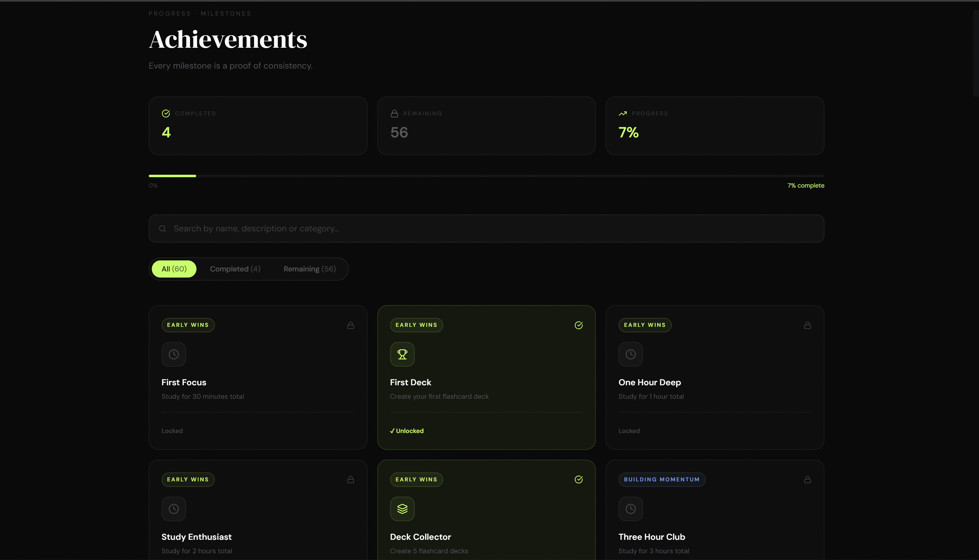Click the Study Enthusiast achievement title

click(x=196, y=537)
